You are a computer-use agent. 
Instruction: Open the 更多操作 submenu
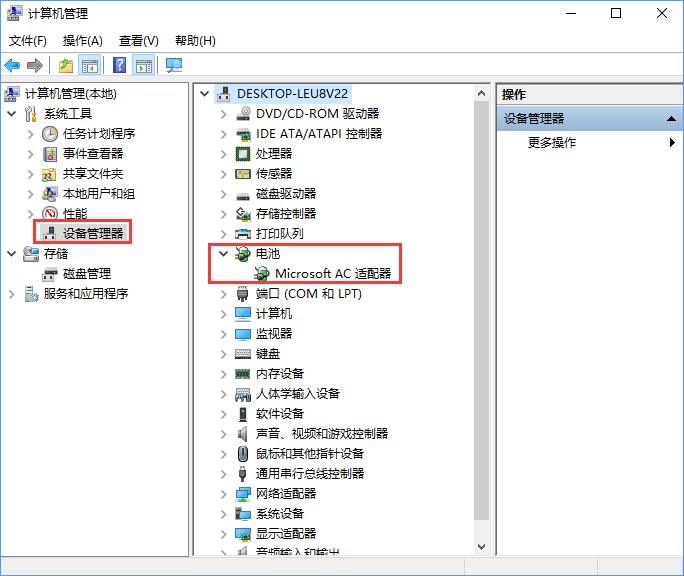coord(590,142)
